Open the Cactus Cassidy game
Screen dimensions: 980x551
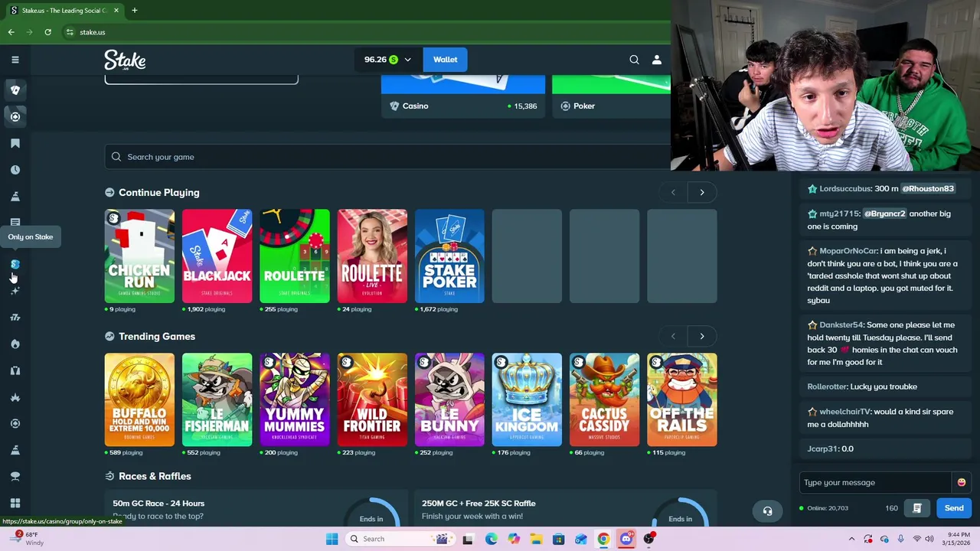[604, 399]
